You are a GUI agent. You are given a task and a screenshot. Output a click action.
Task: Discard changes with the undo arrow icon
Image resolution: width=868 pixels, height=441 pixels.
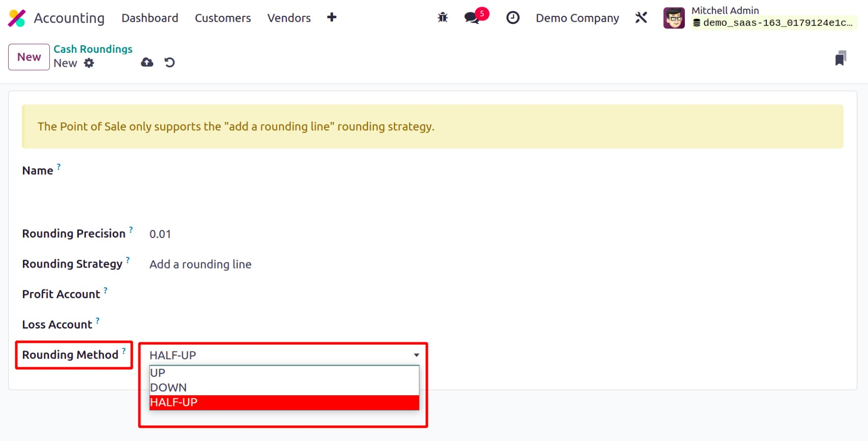click(x=169, y=63)
